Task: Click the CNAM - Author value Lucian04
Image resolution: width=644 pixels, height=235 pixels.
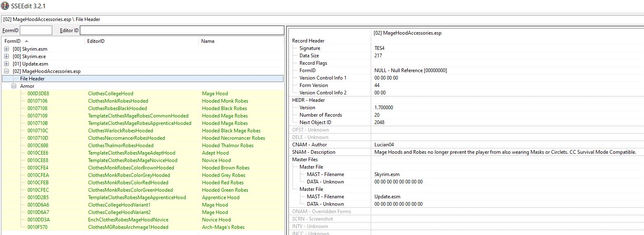Action: tap(385, 145)
